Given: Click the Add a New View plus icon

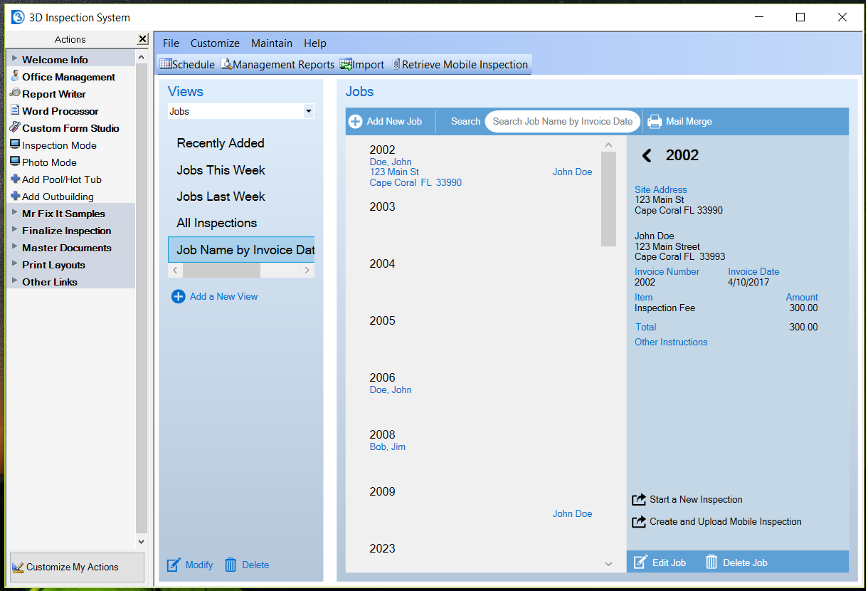Looking at the screenshot, I should (x=179, y=296).
